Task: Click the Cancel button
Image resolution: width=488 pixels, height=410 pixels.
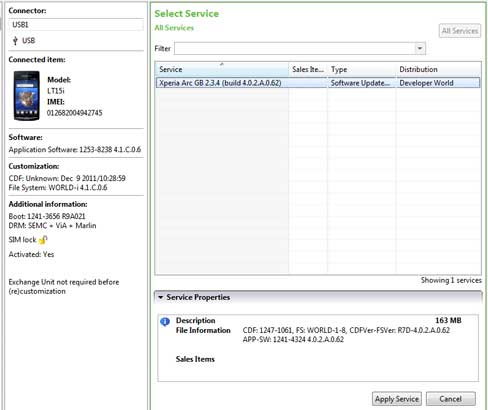Action: [451, 399]
